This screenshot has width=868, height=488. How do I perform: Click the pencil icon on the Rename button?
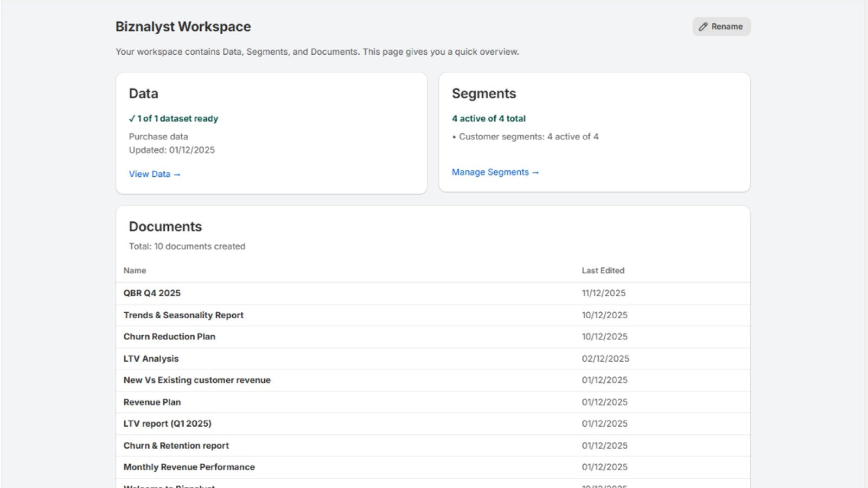(703, 26)
